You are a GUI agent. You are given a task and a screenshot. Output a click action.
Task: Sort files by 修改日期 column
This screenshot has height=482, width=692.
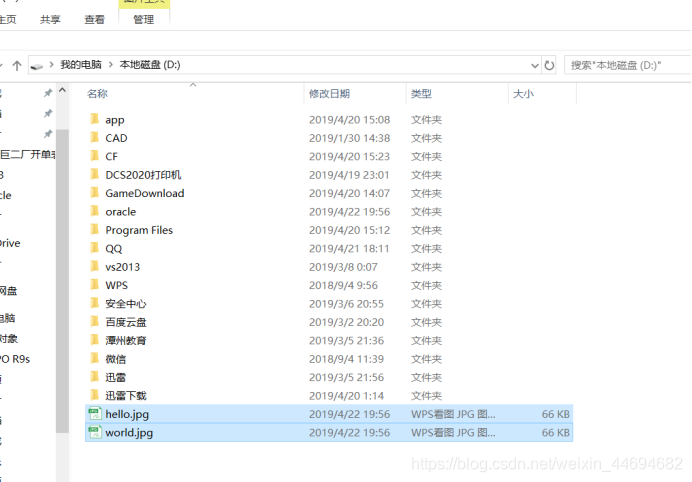pyautogui.click(x=329, y=94)
